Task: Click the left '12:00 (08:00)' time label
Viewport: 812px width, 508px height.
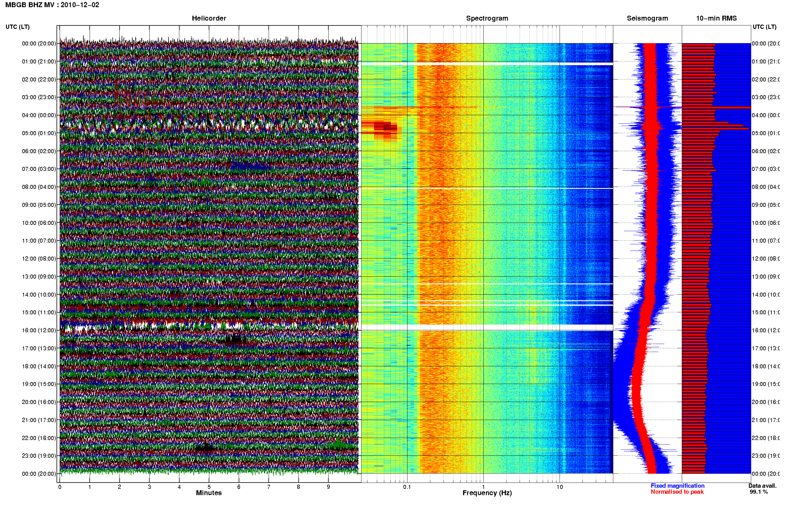Action: point(39,259)
